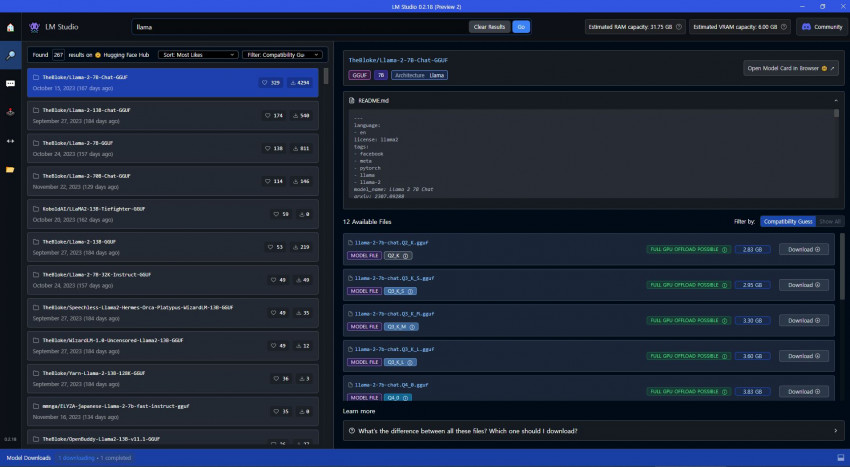Viewport: 850px width, 467px height.
Task: Expand the file differences question panel
Action: pyautogui.click(x=590, y=431)
